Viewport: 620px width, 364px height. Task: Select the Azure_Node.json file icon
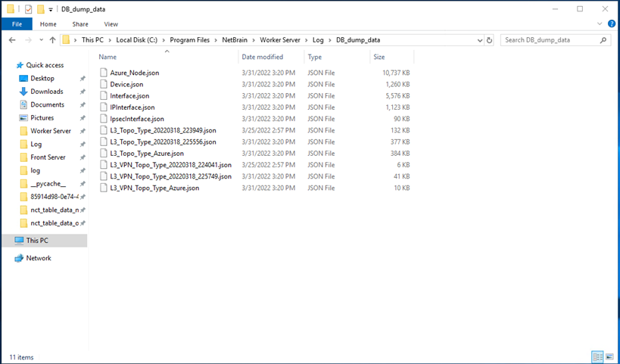click(104, 73)
